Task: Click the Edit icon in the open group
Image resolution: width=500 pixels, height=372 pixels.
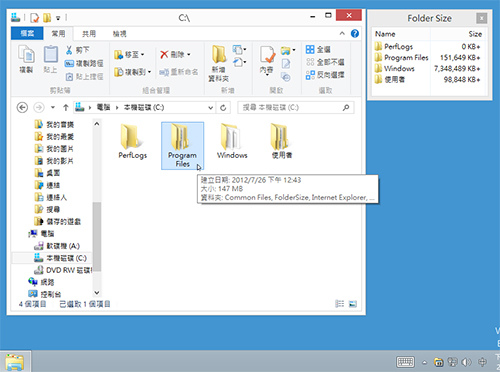Action: (x=286, y=63)
